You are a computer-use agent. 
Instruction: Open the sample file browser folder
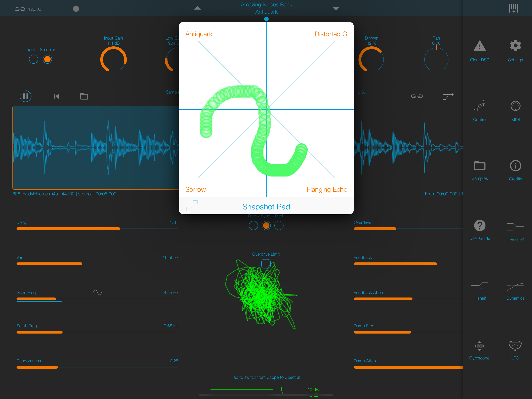[x=84, y=96]
